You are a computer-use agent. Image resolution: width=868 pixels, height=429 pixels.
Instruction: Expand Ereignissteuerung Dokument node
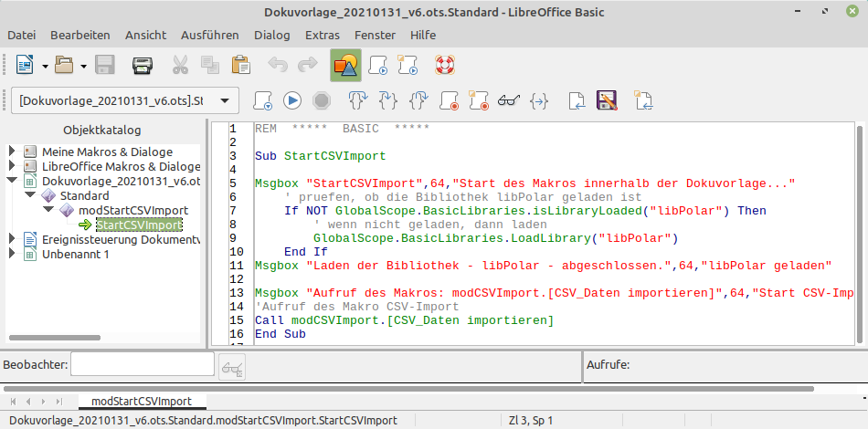click(12, 239)
